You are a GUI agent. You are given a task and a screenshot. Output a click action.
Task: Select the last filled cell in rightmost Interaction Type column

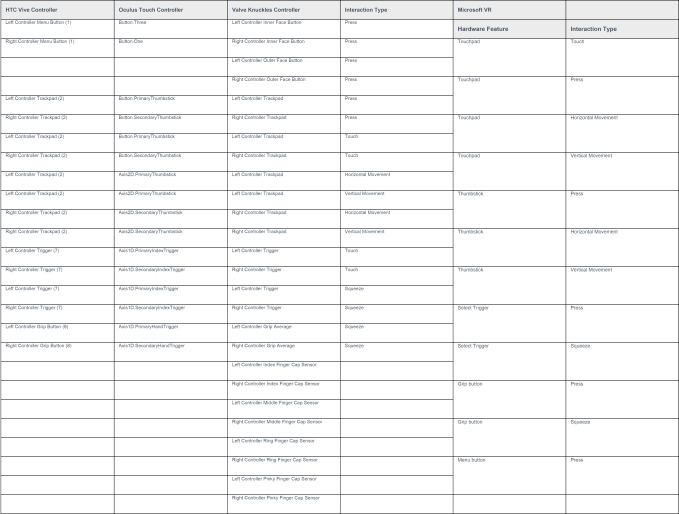pyautogui.click(x=621, y=475)
